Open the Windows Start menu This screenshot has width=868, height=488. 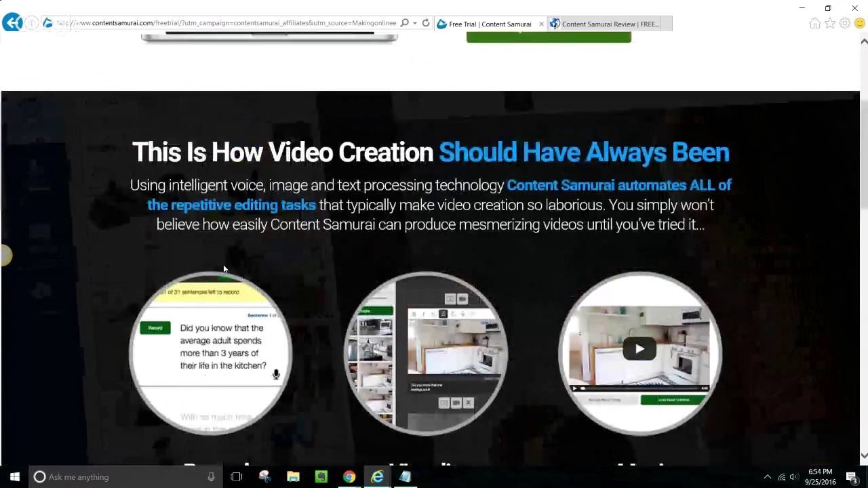(x=15, y=477)
